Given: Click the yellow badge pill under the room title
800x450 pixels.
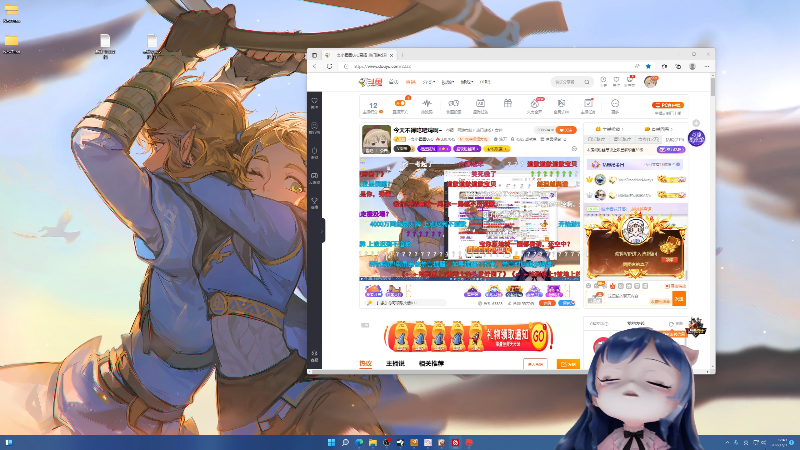Looking at the screenshot, I should point(496,149).
